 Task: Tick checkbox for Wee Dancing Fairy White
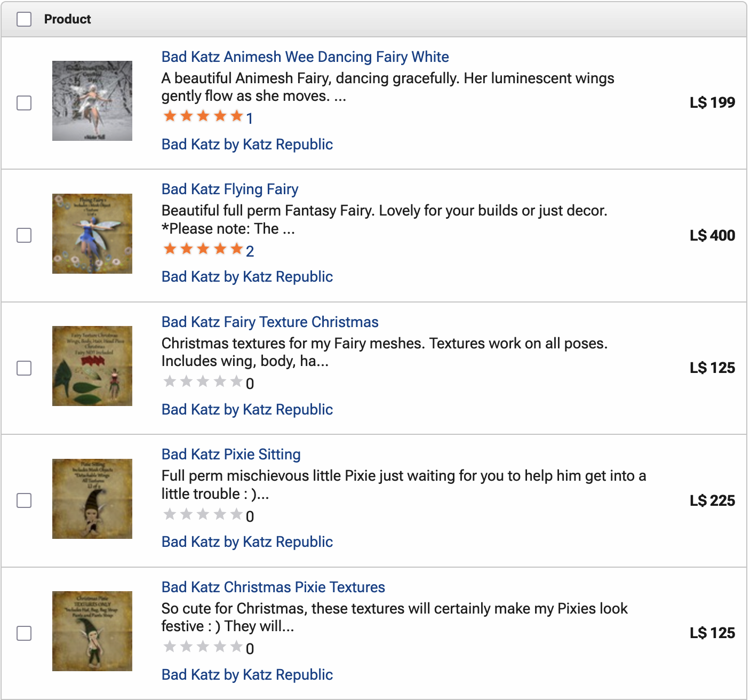(24, 103)
